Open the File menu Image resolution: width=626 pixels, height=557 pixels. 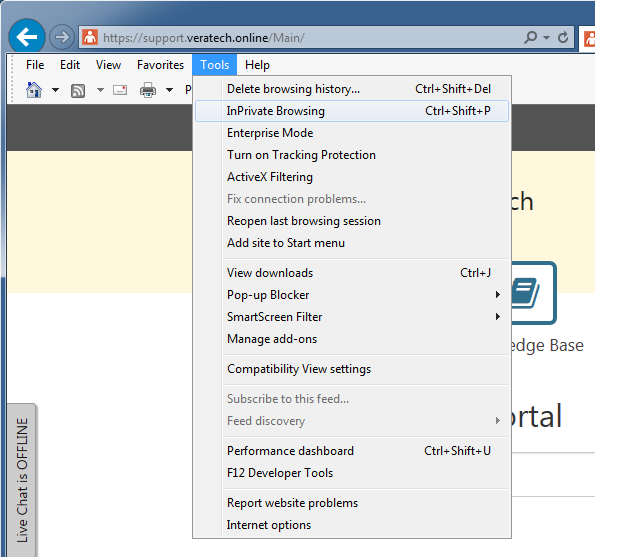(x=35, y=65)
